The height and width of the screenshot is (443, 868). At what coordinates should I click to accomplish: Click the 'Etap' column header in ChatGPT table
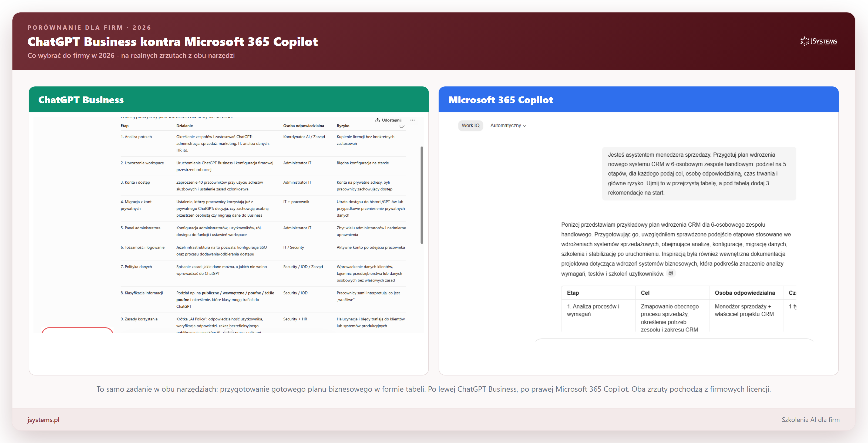(125, 126)
